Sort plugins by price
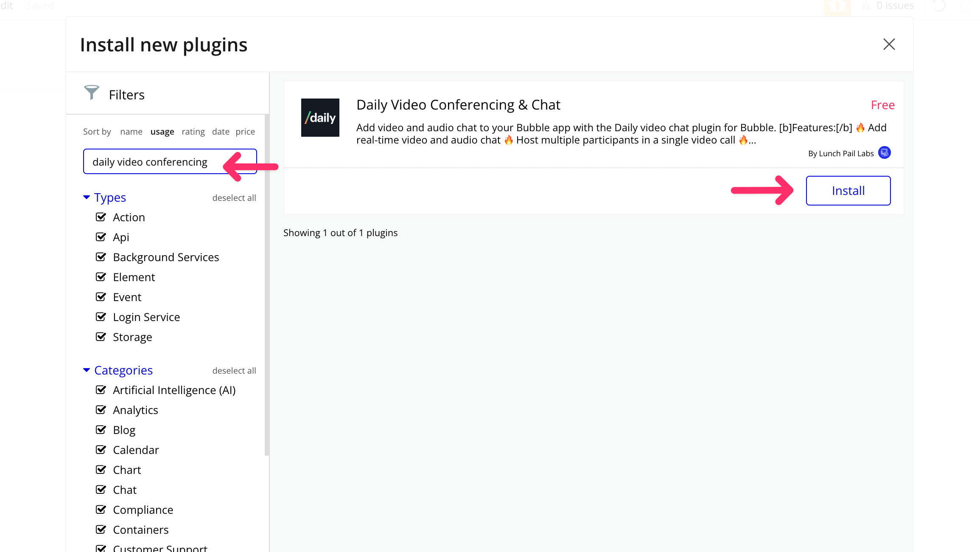Screen dimensions: 980x552 245,132
